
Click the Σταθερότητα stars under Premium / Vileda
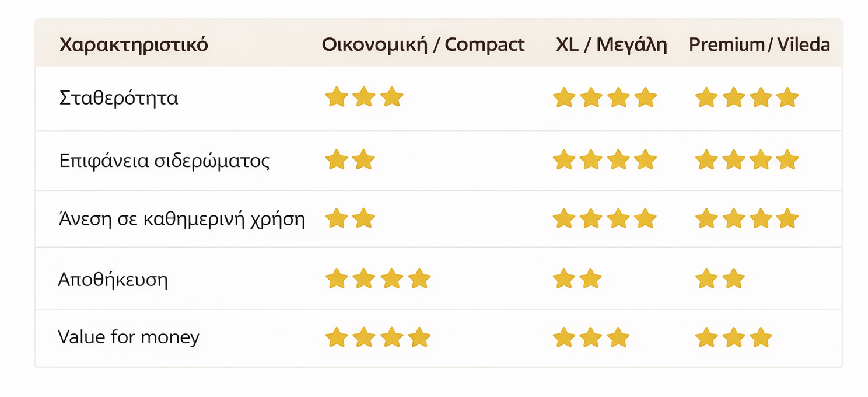747,97
